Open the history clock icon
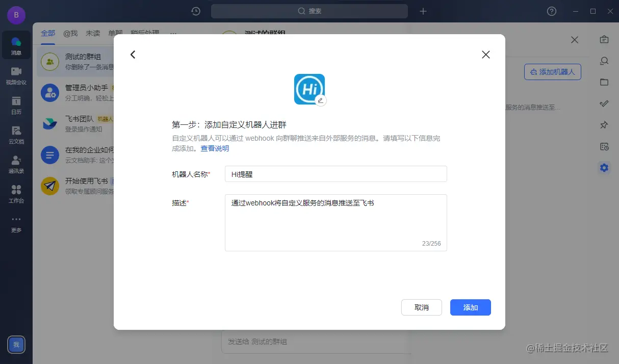This screenshot has width=619, height=364. tap(196, 11)
